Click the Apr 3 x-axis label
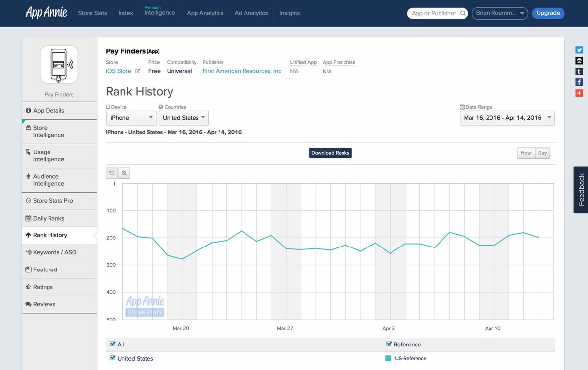Screen dimensions: 588x370 click(389, 328)
